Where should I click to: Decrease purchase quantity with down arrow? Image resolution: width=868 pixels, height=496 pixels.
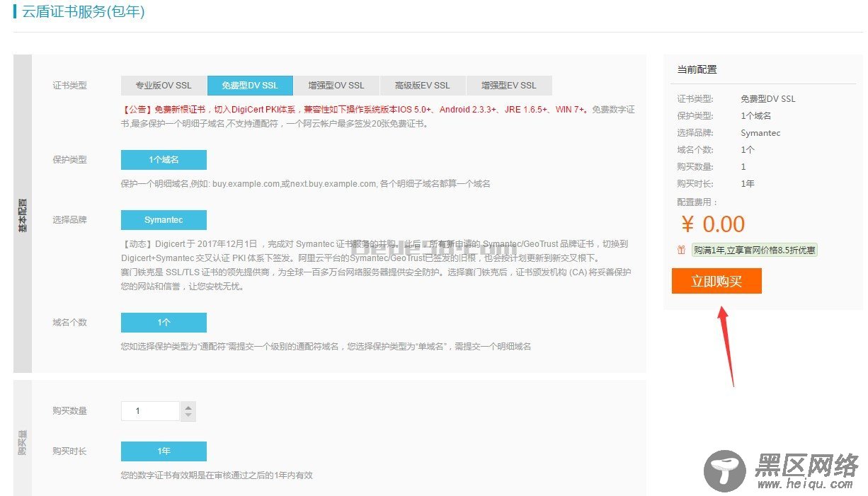[188, 416]
